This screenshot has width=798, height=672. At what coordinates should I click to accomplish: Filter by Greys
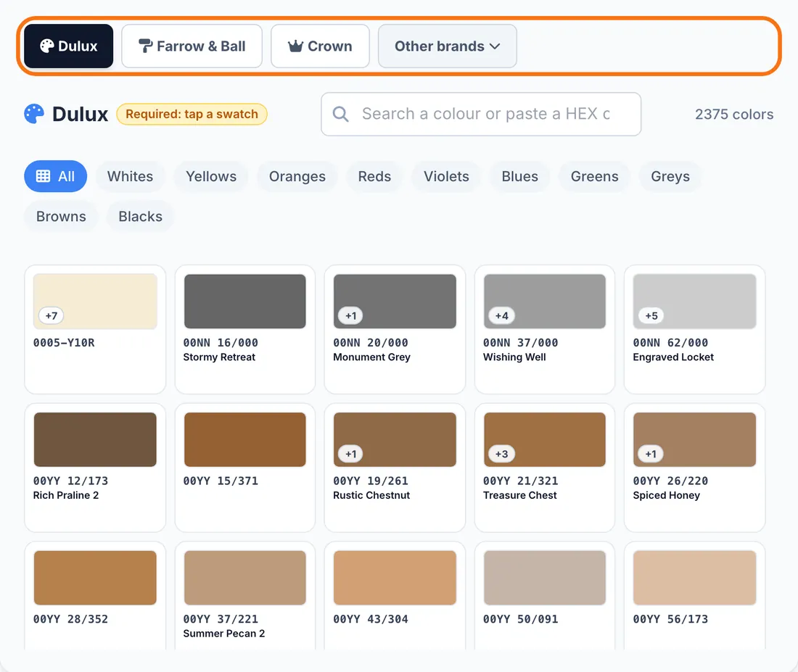[x=670, y=177]
